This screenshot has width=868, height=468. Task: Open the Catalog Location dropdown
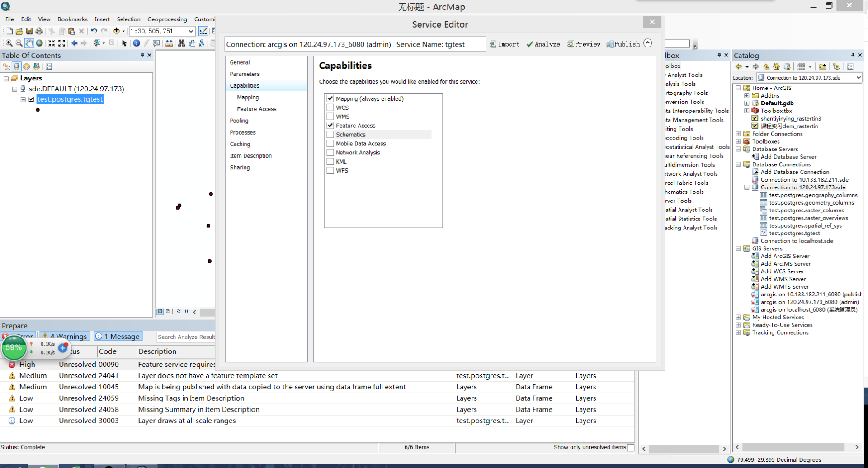coord(858,78)
